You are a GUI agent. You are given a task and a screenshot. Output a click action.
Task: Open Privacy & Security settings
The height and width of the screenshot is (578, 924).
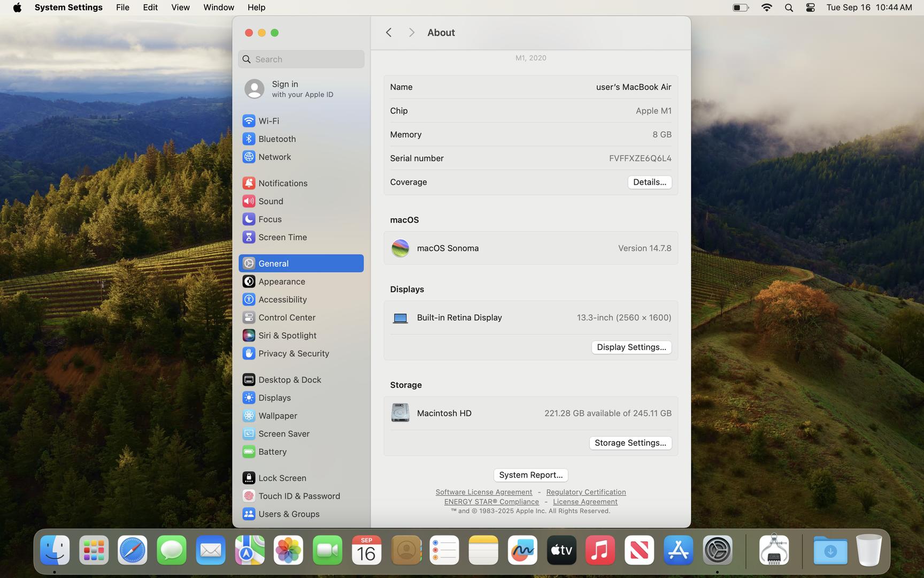tap(301, 353)
